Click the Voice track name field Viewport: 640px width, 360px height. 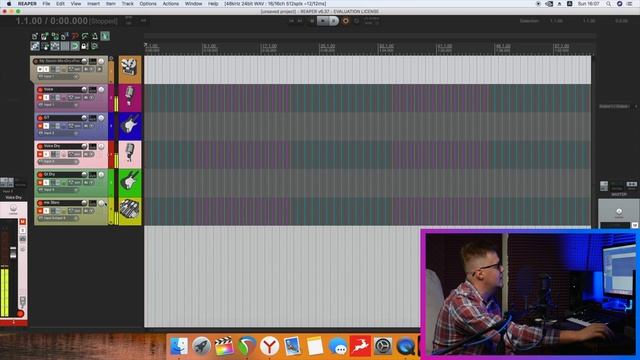click(x=62, y=89)
